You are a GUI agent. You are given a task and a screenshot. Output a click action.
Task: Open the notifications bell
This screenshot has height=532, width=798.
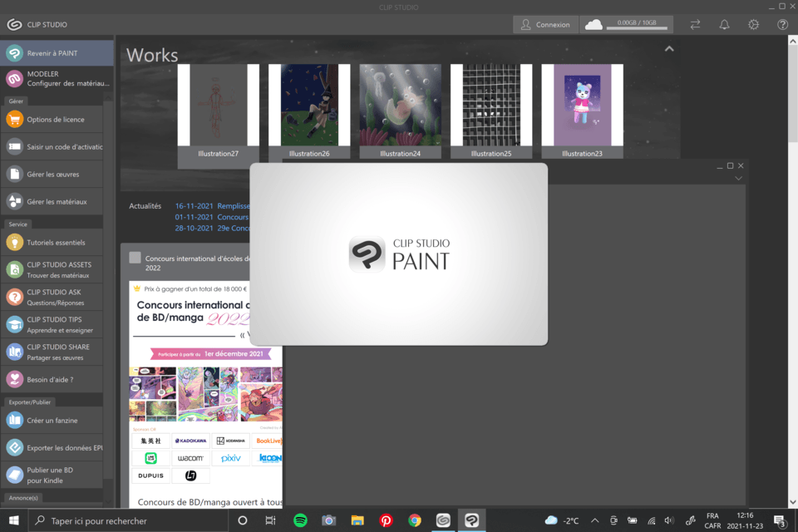724,24
